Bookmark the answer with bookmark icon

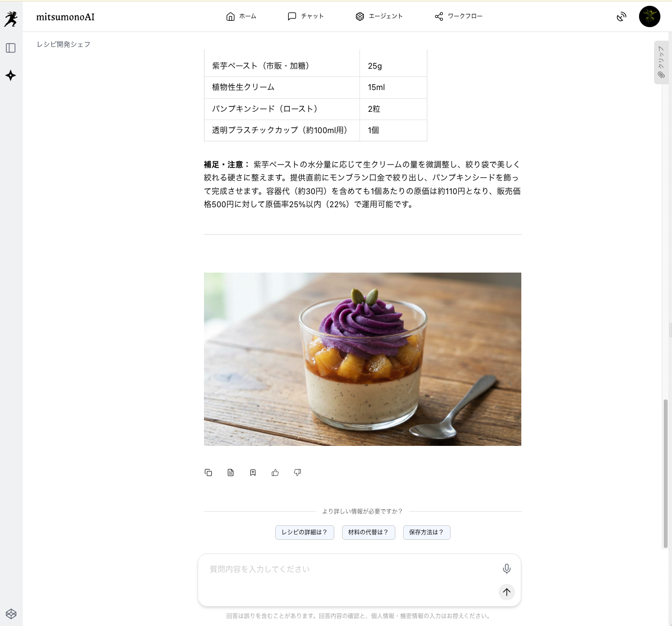click(x=253, y=473)
